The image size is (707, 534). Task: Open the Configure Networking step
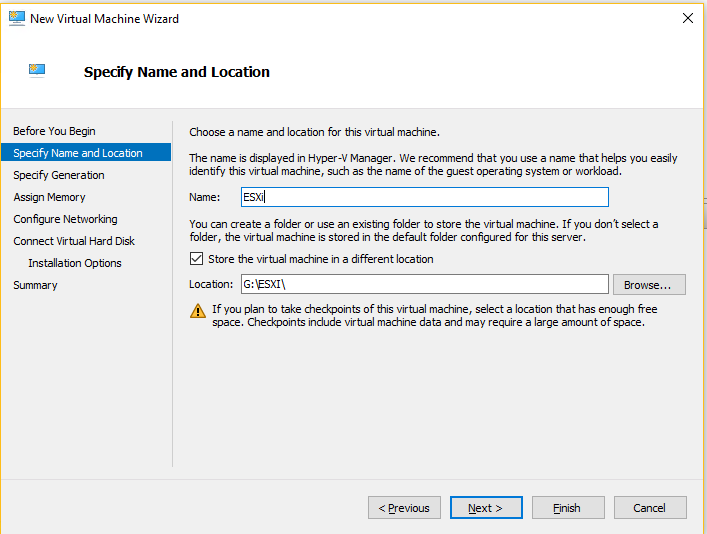pyautogui.click(x=65, y=219)
